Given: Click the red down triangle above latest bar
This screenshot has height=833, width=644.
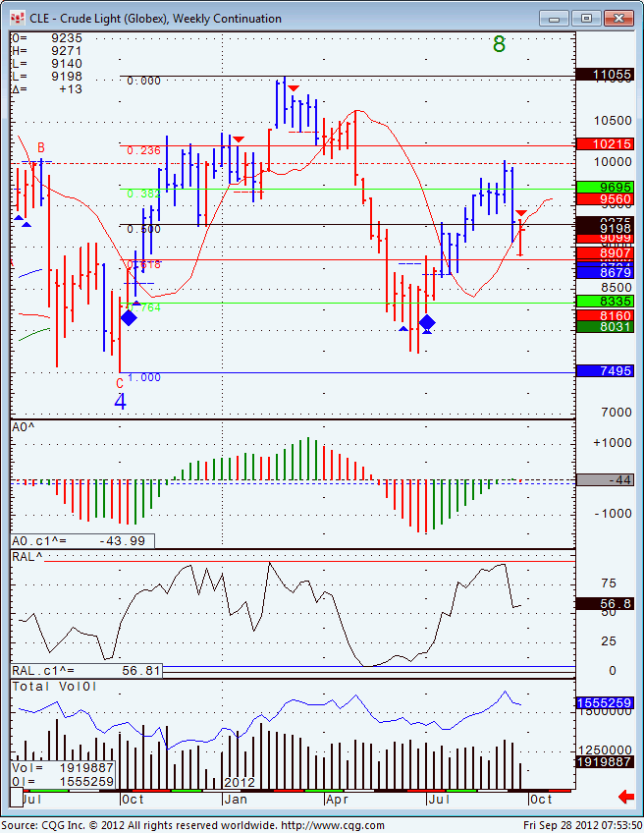Looking at the screenshot, I should (521, 213).
